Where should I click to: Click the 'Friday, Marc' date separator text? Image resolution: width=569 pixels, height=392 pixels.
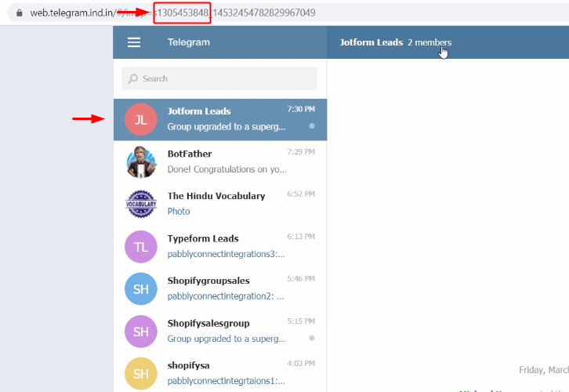coord(544,370)
